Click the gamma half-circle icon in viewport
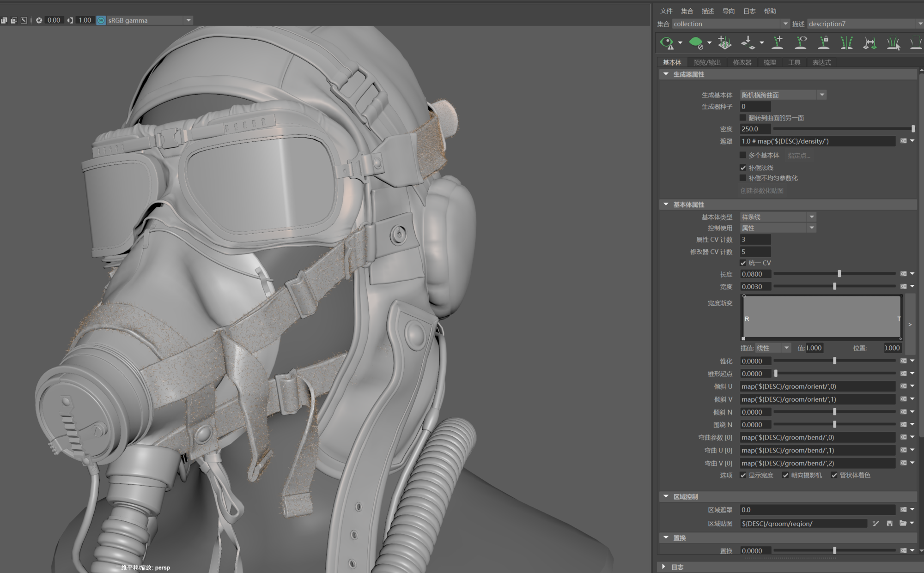Viewport: 924px width, 573px height. pos(70,20)
